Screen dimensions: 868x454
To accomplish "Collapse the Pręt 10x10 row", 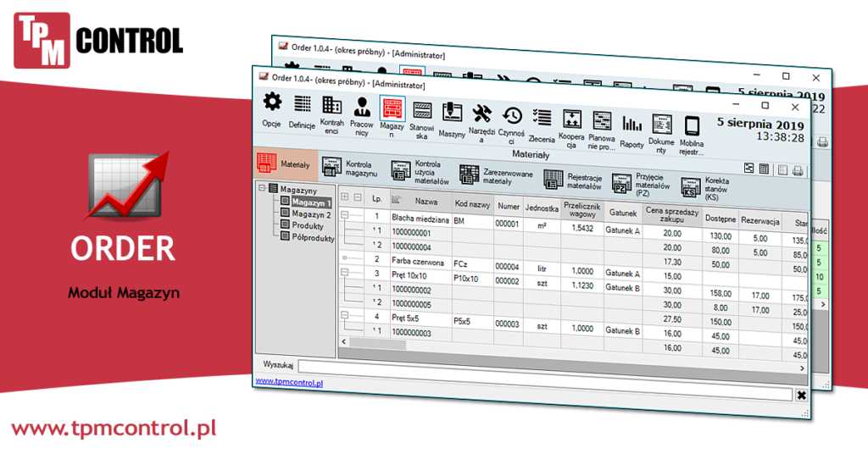I will 344,272.
